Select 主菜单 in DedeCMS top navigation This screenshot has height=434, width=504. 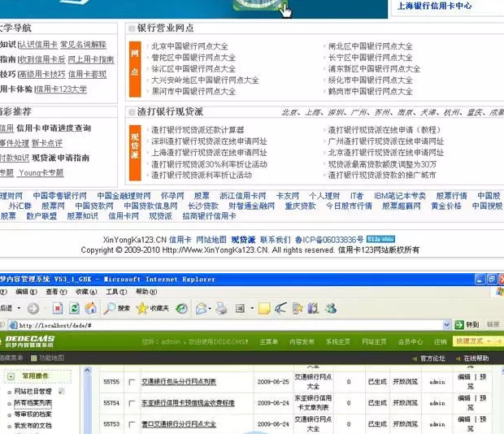(269, 342)
